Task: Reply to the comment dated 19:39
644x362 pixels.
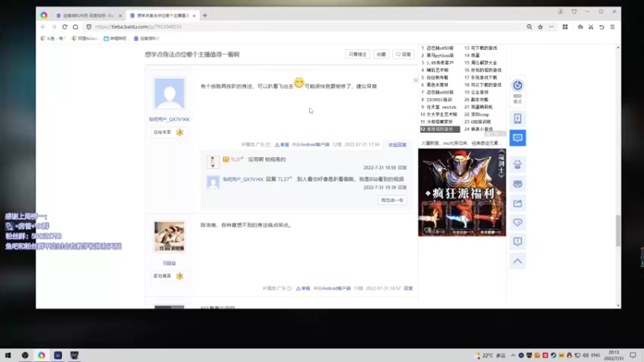Action: pos(402,187)
